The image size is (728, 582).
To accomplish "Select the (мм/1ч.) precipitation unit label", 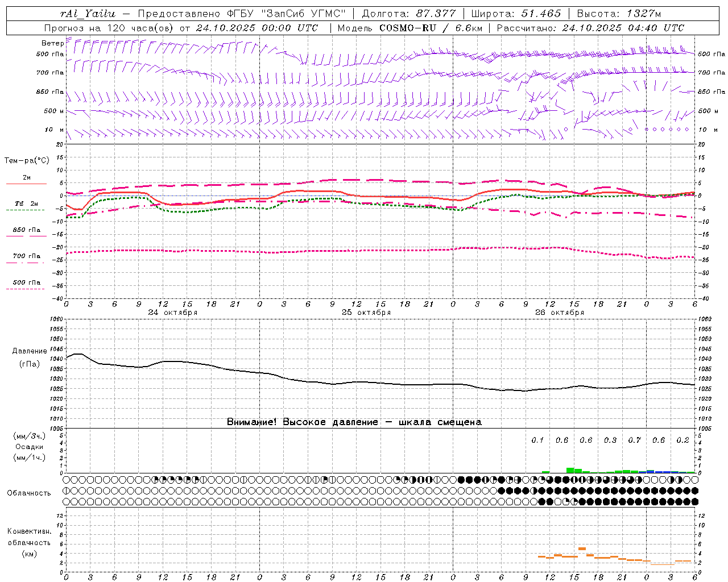I will coord(30,458).
